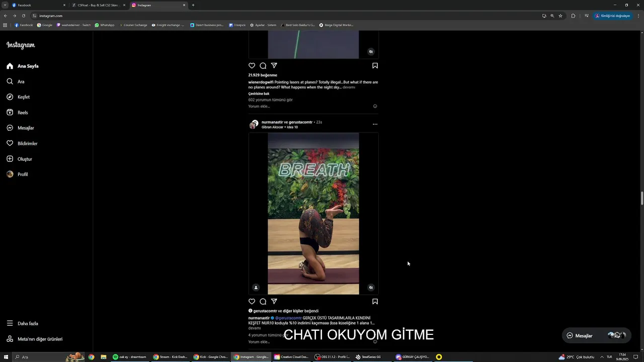Open Creative Cloud Desktop from taskbar

point(291,357)
